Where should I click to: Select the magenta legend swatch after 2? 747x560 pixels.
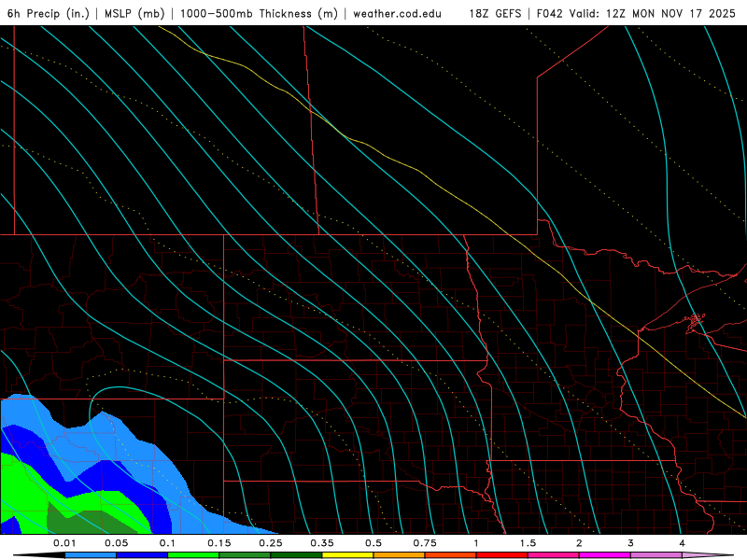pos(605,555)
